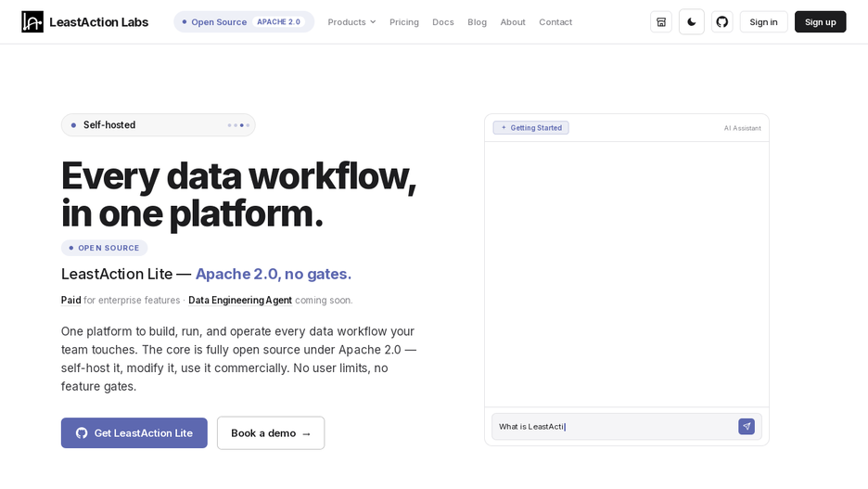The image size is (868, 489).
Task: Click the LeastAction Labs brand name
Action: click(x=98, y=22)
